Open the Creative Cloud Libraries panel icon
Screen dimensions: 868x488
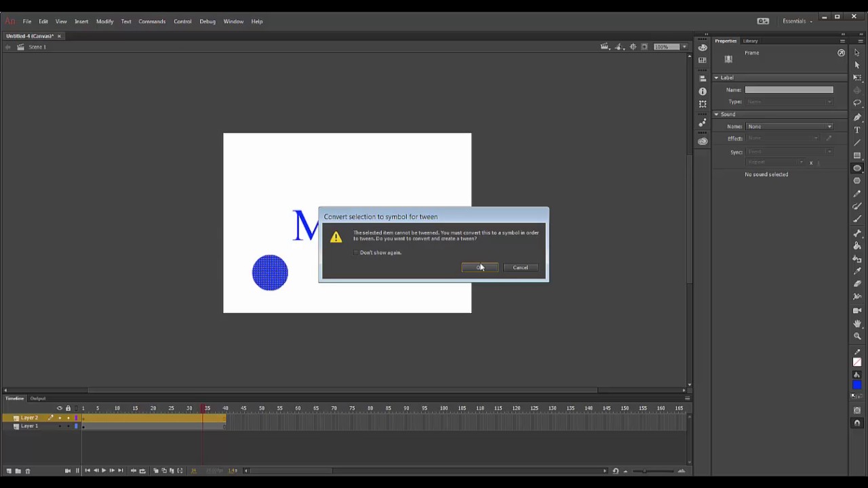703,141
